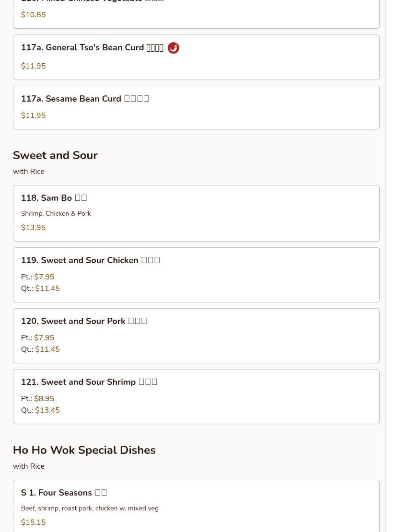Click the $10.85 Mixed Chinese Vegetable price
395x532 pixels.
(x=33, y=15)
